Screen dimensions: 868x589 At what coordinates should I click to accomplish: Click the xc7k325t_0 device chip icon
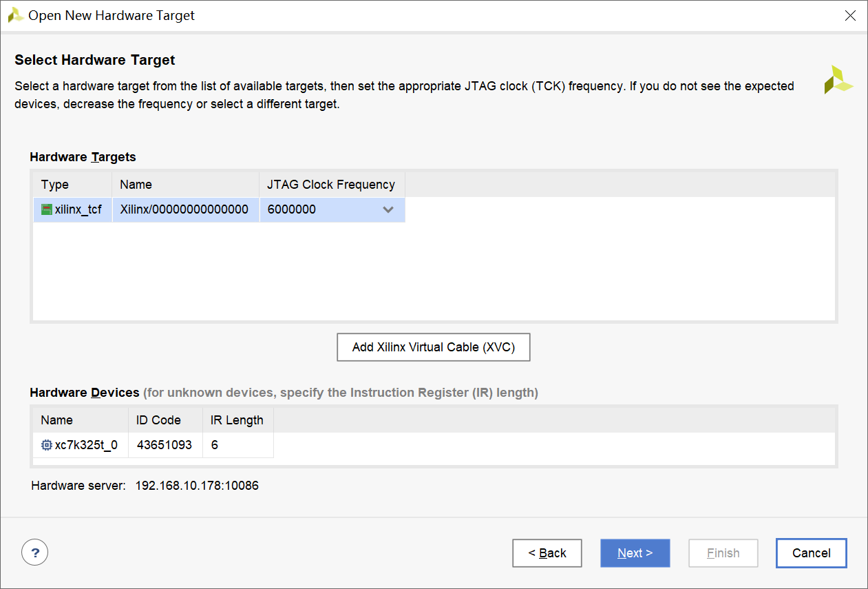47,445
